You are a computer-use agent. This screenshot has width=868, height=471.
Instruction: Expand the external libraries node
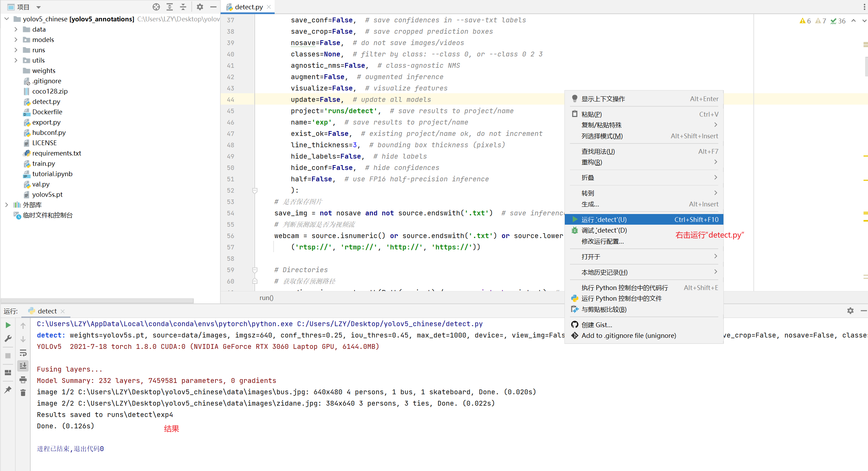coord(7,205)
